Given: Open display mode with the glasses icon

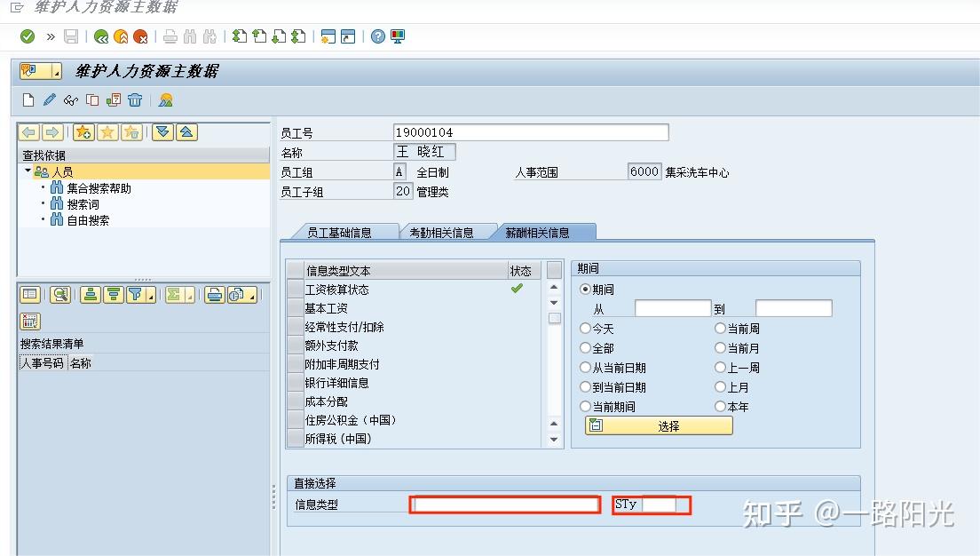Looking at the screenshot, I should point(71,99).
